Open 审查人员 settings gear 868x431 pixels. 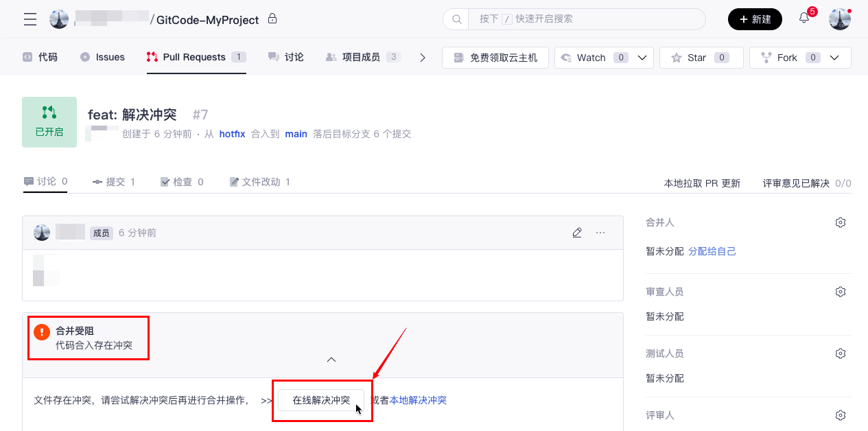point(840,292)
